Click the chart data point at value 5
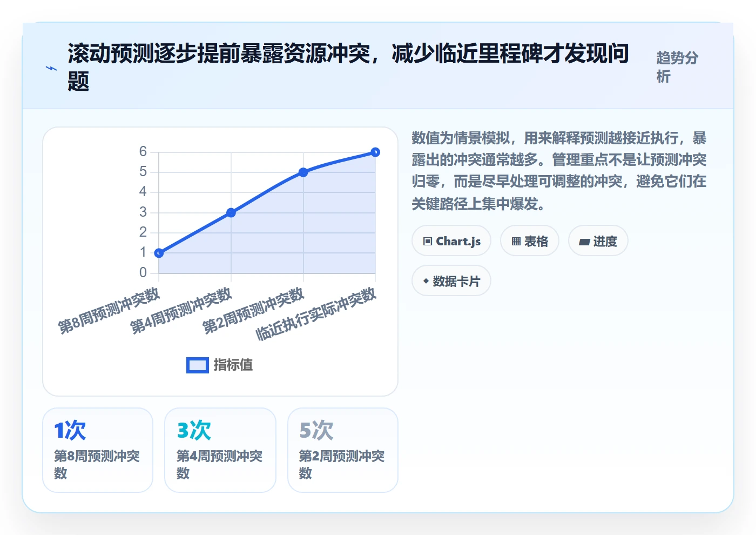The width and height of the screenshot is (756, 535). click(303, 172)
